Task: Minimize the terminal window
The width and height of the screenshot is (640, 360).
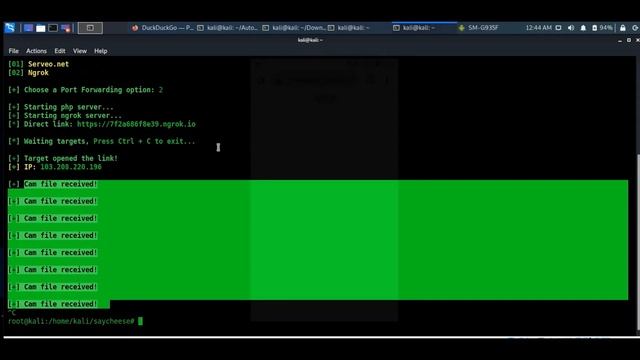Action: 620,40
